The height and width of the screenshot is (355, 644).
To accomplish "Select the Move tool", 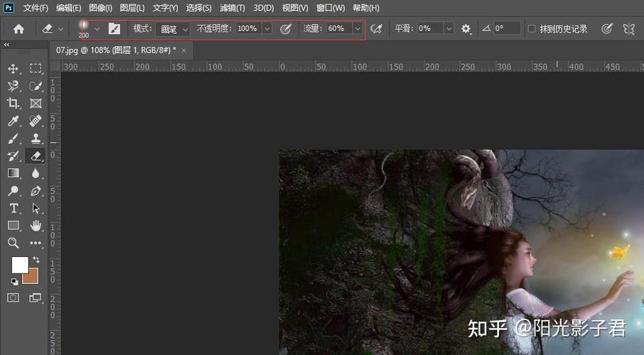I will tap(13, 68).
